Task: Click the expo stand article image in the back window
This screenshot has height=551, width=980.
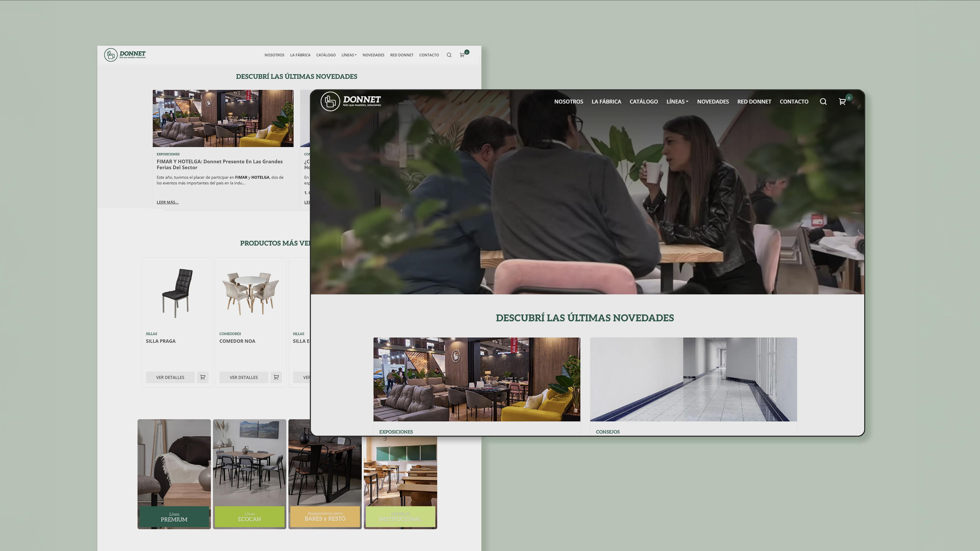Action: coord(223,118)
